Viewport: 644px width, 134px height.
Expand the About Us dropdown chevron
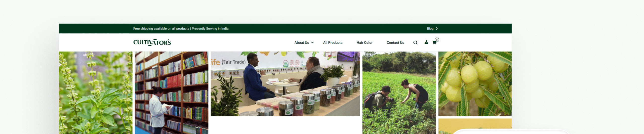312,43
